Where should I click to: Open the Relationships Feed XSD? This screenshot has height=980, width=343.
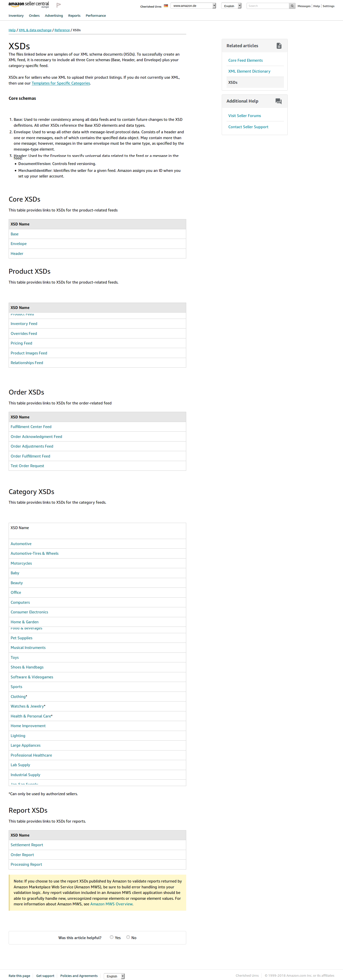click(27, 363)
